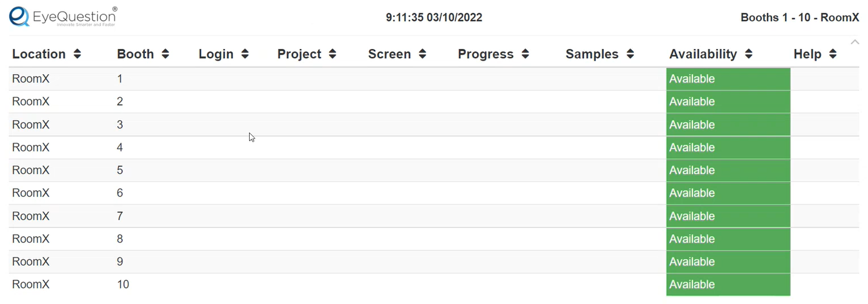Sort table by Booth column arrows
The height and width of the screenshot is (304, 868).
[x=165, y=54]
